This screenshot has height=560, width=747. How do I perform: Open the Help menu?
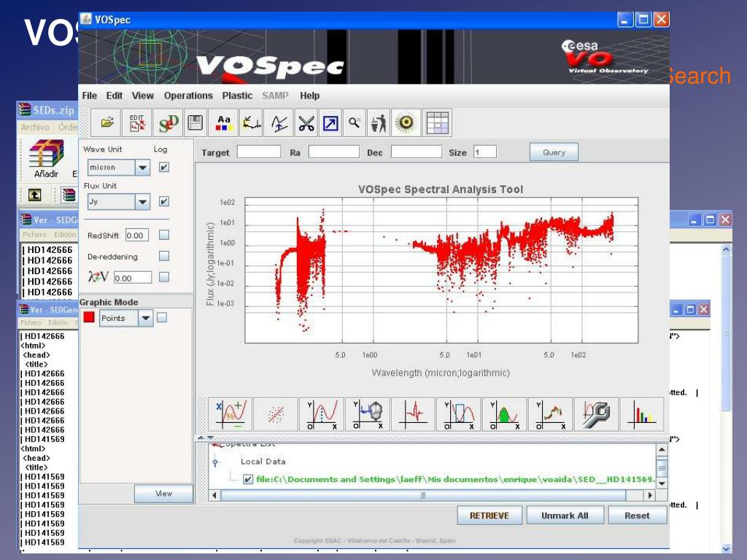coord(309,96)
